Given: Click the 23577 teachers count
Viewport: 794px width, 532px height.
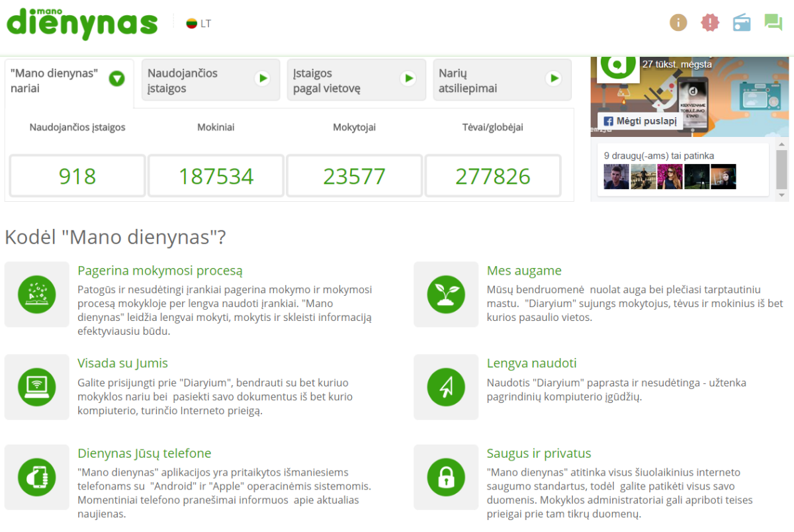Looking at the screenshot, I should (x=355, y=176).
